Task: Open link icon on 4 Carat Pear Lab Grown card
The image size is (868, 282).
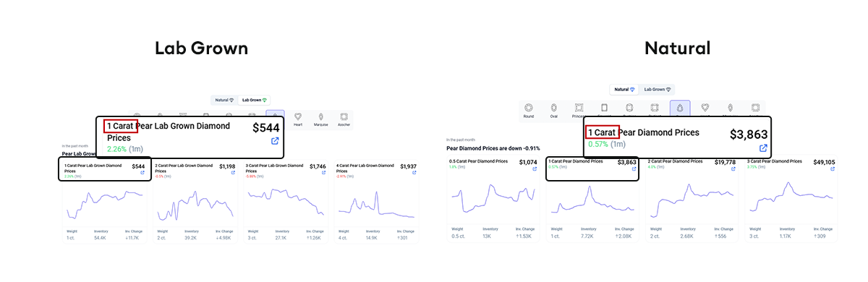Action: click(x=414, y=174)
